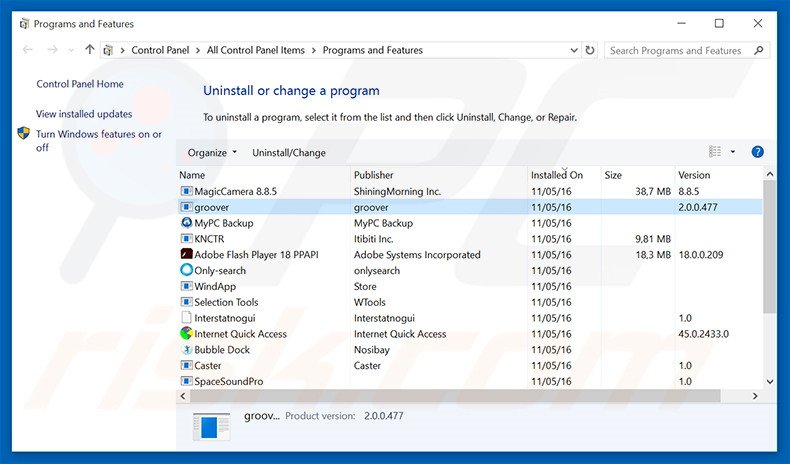This screenshot has width=790, height=464.
Task: Click in Search Programs and Features field
Action: pyautogui.click(x=678, y=50)
